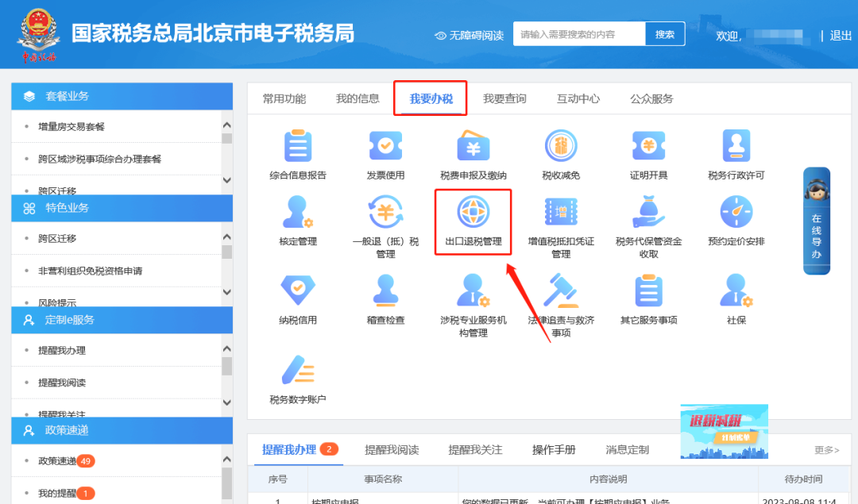Switch to the 提醒我阅读 tab
Image resolution: width=858 pixels, height=504 pixels.
pos(392,450)
